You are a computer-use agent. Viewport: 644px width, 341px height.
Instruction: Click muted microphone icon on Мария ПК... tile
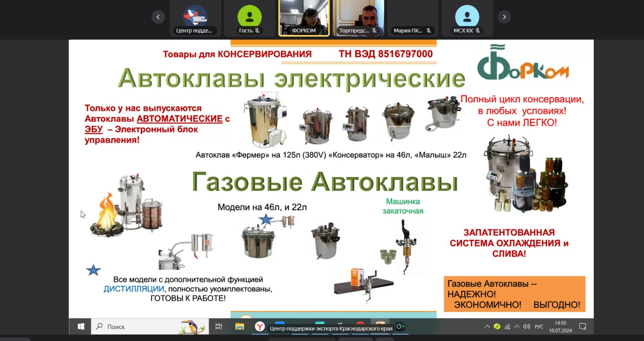click(429, 31)
